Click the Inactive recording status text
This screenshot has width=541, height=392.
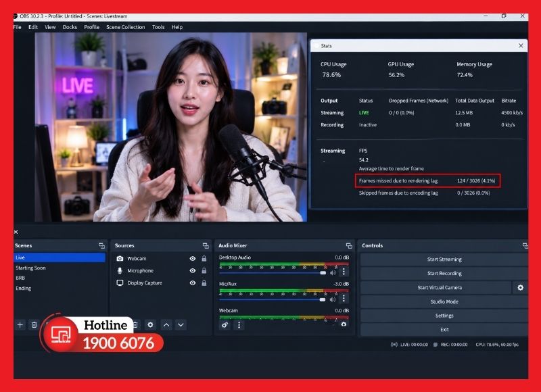pos(367,125)
